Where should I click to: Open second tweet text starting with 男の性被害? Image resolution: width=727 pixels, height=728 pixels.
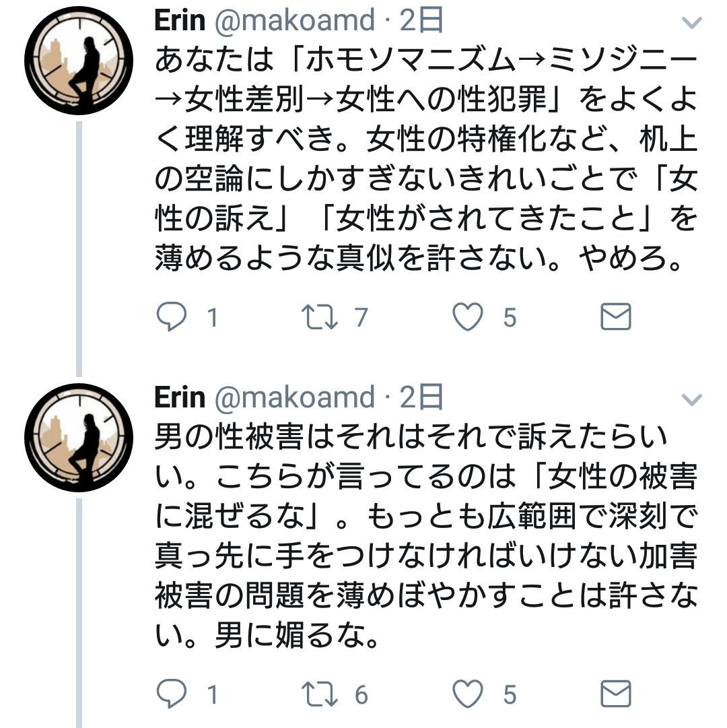point(426,536)
